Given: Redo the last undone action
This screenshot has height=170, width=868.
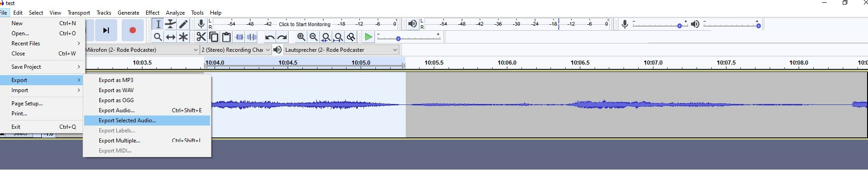Looking at the screenshot, I should click(282, 37).
